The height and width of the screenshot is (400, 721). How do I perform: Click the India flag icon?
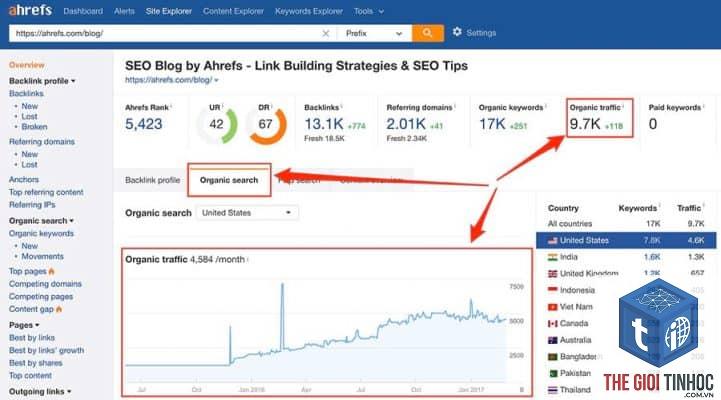[x=552, y=257]
